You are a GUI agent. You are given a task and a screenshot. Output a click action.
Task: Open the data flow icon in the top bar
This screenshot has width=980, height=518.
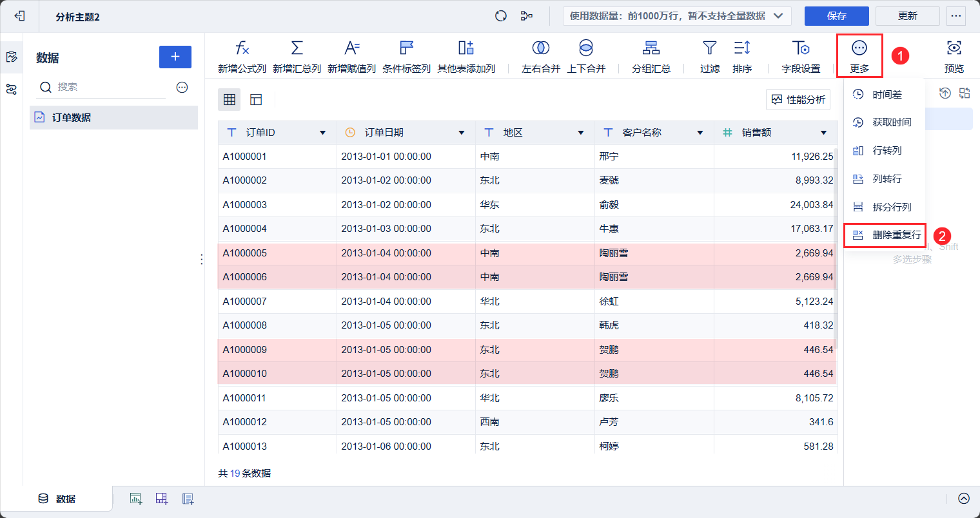[527, 16]
